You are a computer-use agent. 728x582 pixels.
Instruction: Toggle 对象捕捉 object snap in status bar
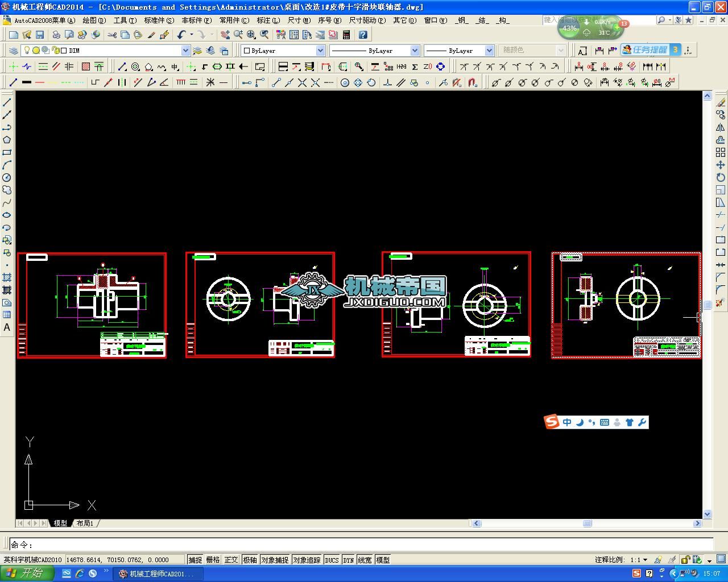pyautogui.click(x=275, y=560)
